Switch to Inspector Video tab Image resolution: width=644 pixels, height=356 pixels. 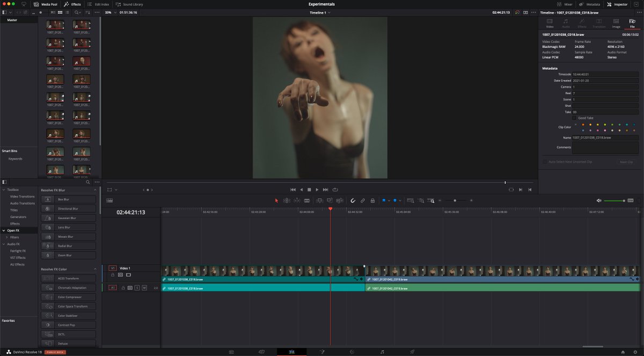click(x=550, y=23)
